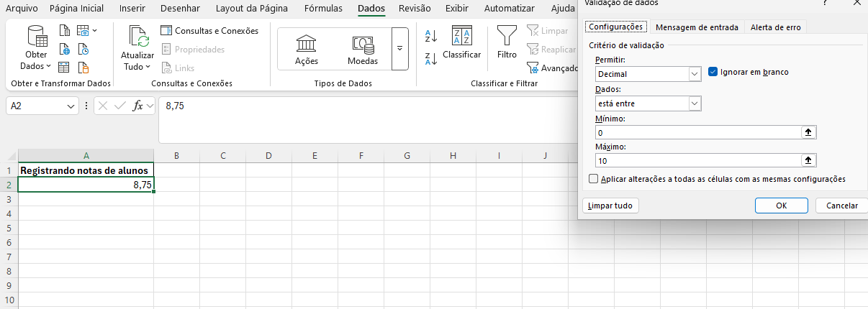Open Existing Connections icon
The image size is (868, 309).
point(83,68)
